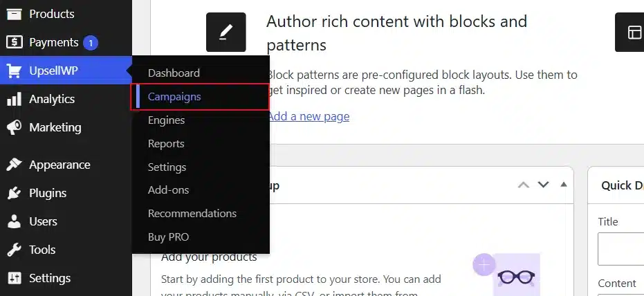Click the Payments dollar icon
This screenshot has height=296, width=644.
(15, 42)
